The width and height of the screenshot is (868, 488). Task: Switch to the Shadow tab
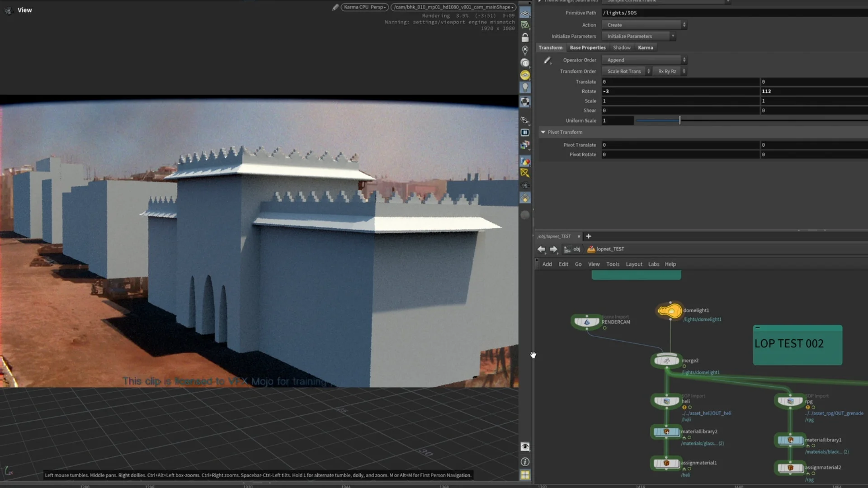[x=622, y=47]
